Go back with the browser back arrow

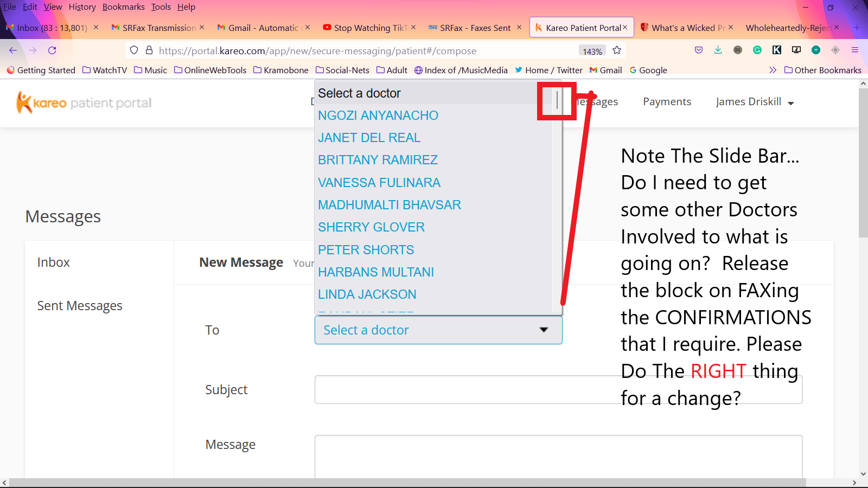(x=13, y=50)
